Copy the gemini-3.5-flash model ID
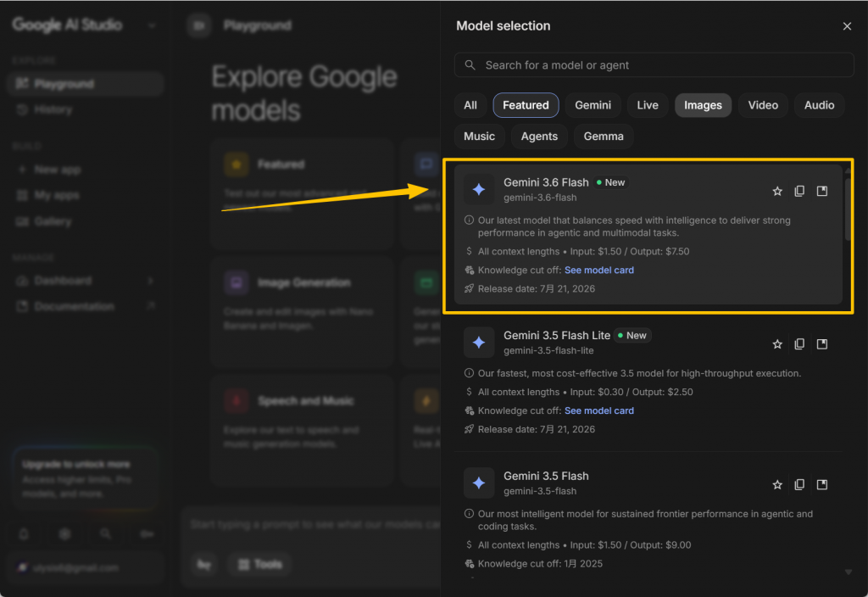Image resolution: width=868 pixels, height=597 pixels. tap(799, 484)
